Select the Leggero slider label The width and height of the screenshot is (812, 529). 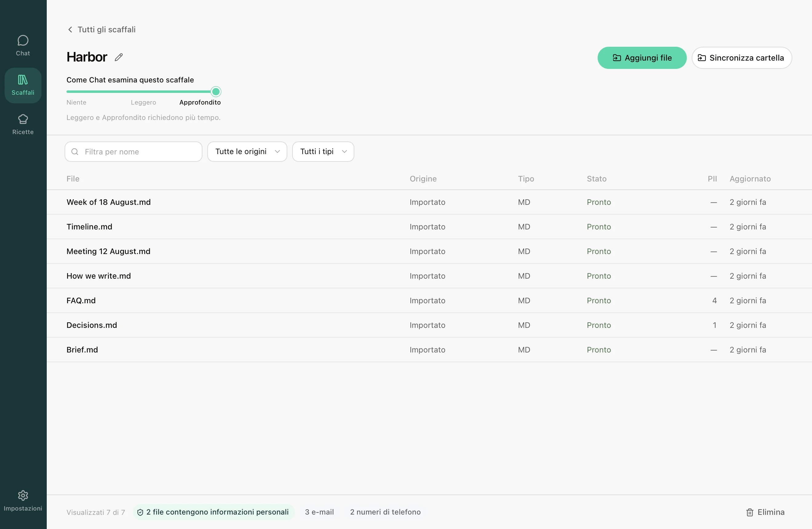tap(143, 102)
